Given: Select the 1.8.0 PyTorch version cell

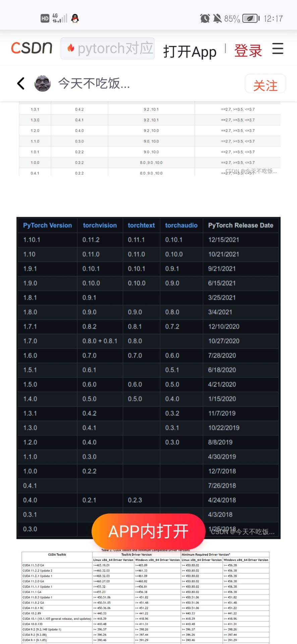Looking at the screenshot, I should tap(30, 312).
